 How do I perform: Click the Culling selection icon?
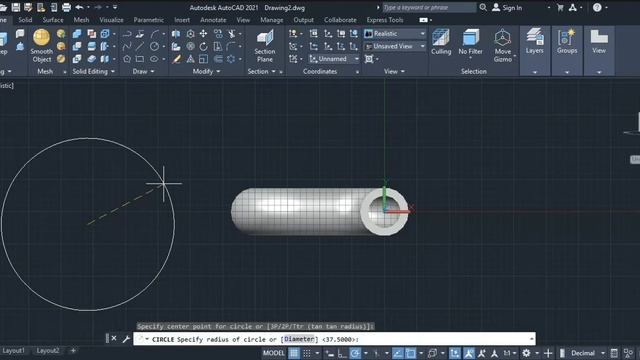pyautogui.click(x=441, y=42)
